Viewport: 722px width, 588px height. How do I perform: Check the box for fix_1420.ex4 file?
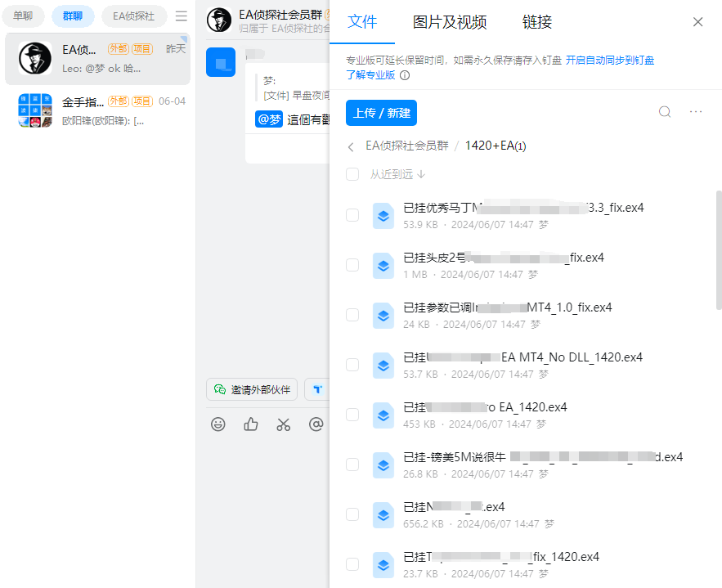(x=352, y=564)
